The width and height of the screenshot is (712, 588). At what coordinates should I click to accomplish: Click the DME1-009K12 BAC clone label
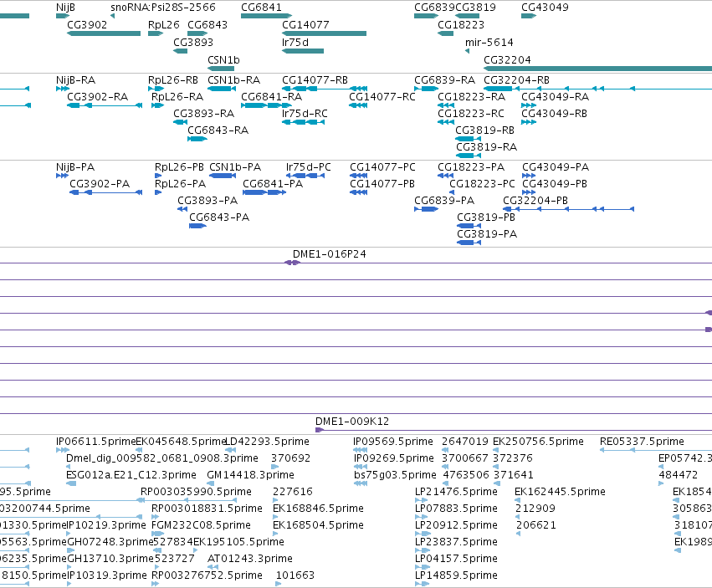click(x=352, y=422)
